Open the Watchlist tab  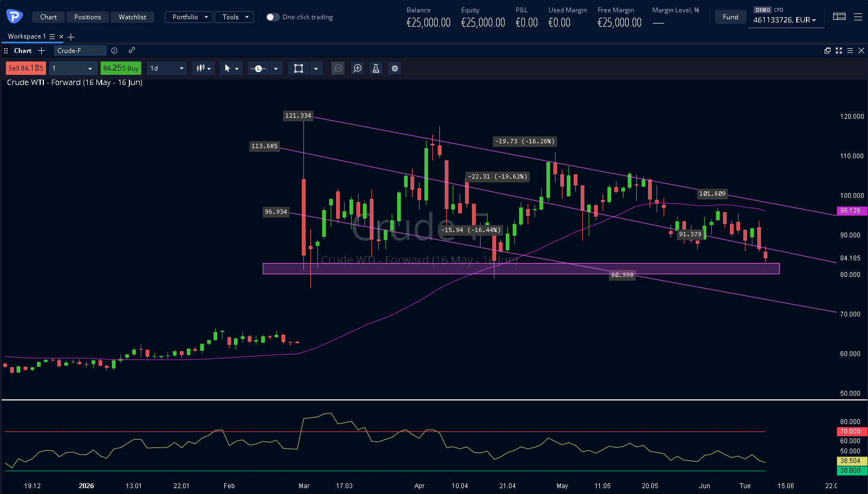tap(132, 17)
